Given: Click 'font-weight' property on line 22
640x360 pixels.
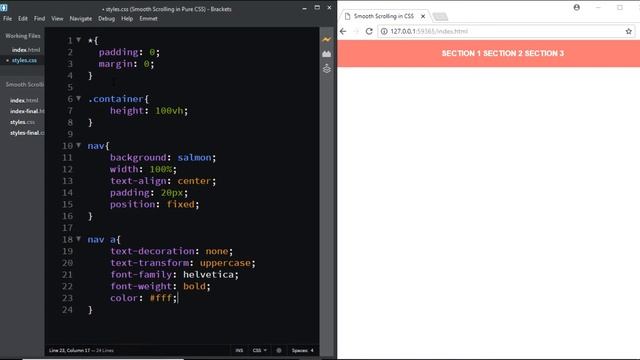Looking at the screenshot, I should pos(141,286).
